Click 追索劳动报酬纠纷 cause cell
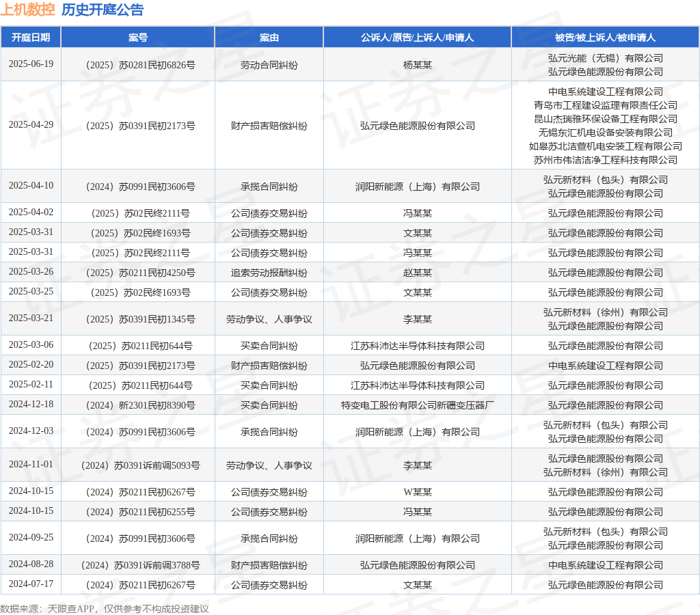The image size is (700, 615). [x=269, y=273]
